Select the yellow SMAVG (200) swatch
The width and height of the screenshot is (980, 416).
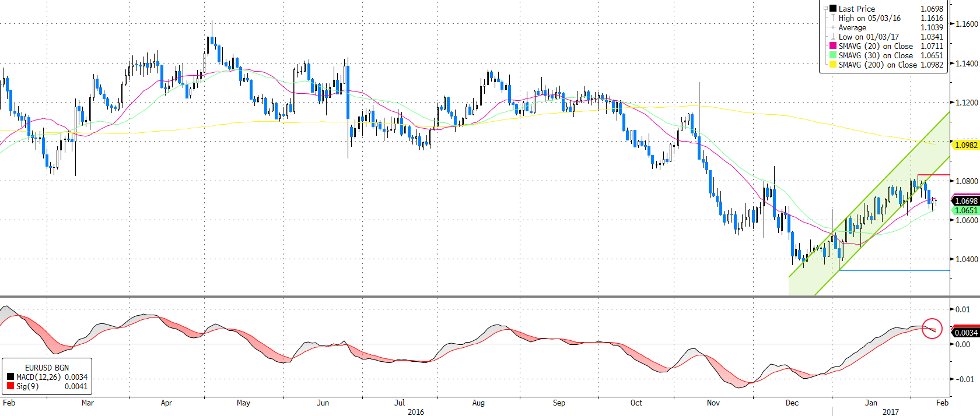pyautogui.click(x=833, y=65)
